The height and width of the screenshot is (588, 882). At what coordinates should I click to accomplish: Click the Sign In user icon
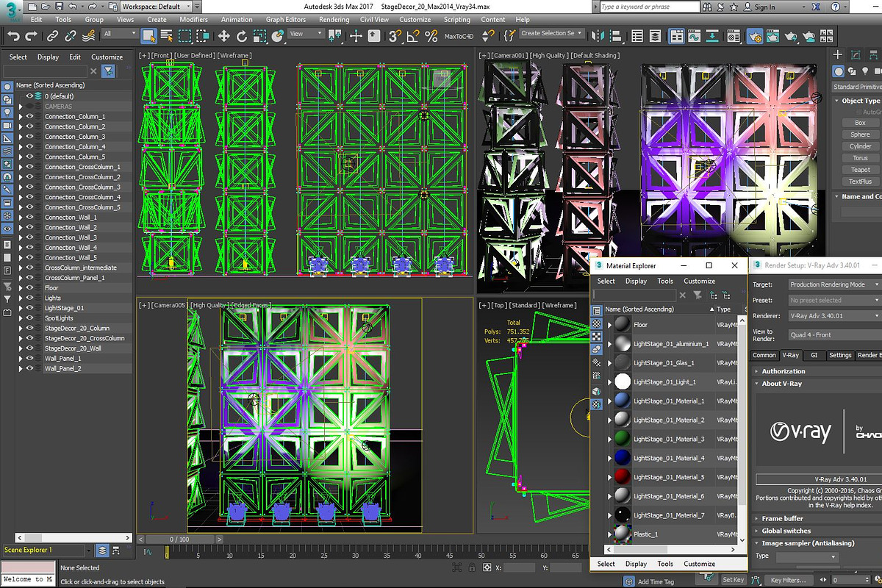746,7
